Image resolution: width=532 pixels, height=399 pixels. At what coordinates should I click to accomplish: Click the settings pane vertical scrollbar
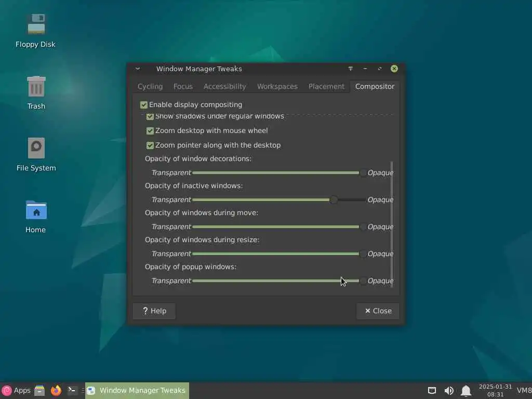tap(392, 224)
